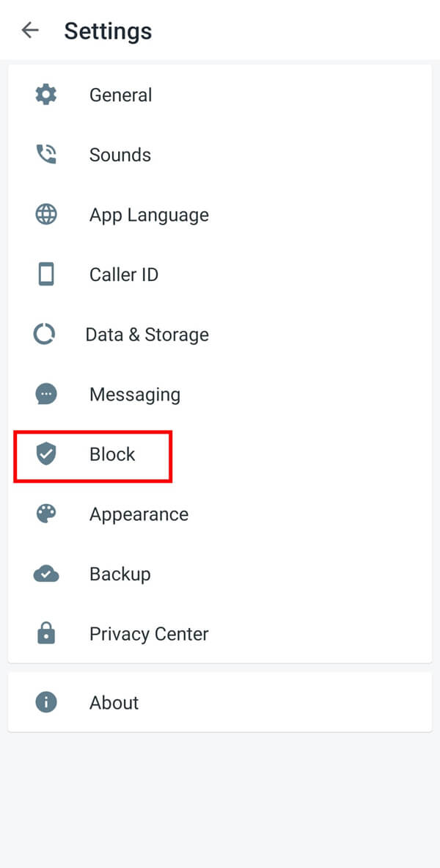440x868 pixels.
Task: Click the Caller ID phone icon
Action: coord(45,274)
